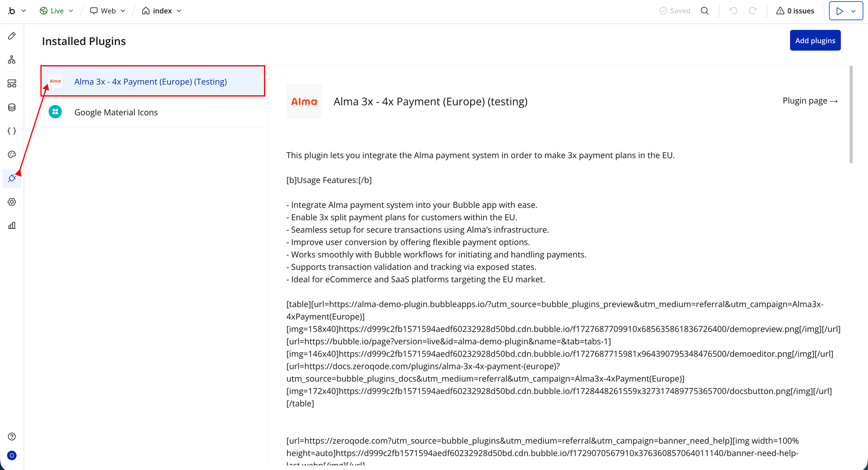Open the help question mark icon
The width and height of the screenshot is (868, 470).
click(12, 437)
